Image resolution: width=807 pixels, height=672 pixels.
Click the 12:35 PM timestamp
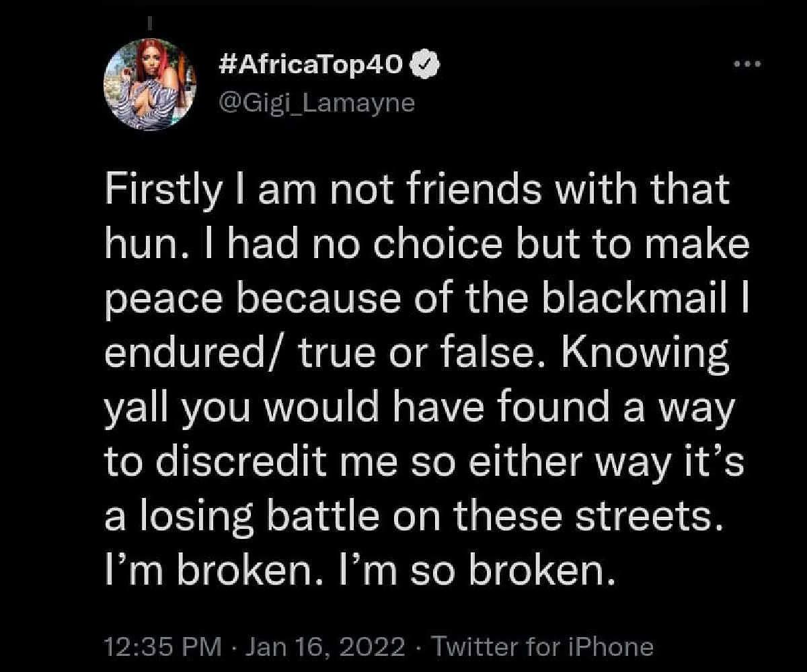pyautogui.click(x=164, y=646)
